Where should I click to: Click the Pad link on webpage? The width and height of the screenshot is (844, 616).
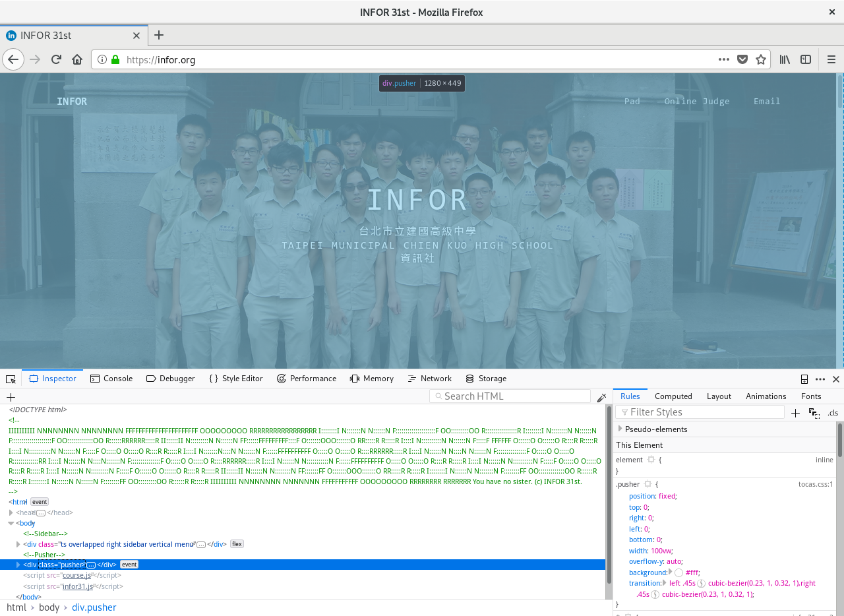point(632,101)
